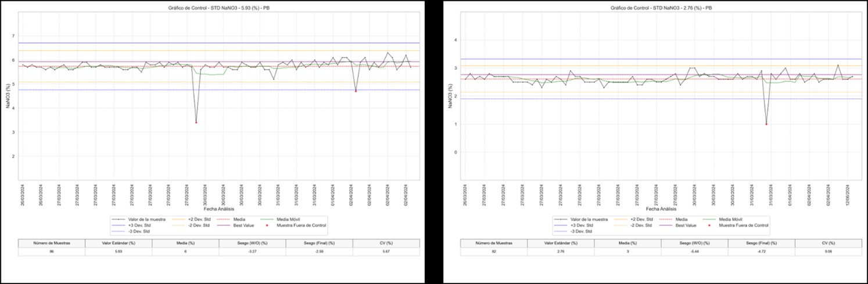
Task: Click the standard value cell 5.93
Action: (119, 251)
